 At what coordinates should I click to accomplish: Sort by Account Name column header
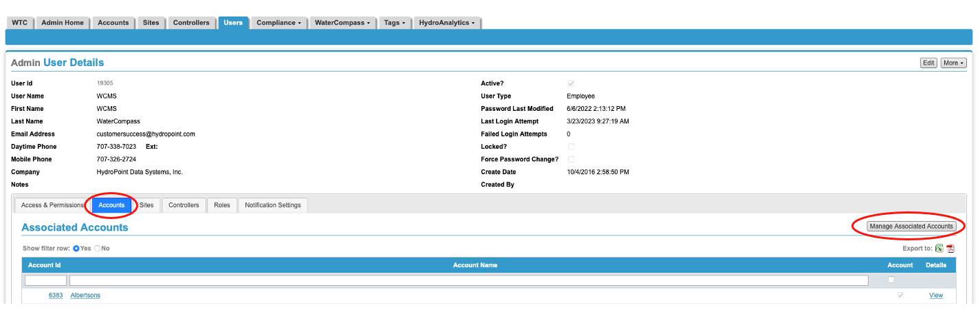(475, 265)
